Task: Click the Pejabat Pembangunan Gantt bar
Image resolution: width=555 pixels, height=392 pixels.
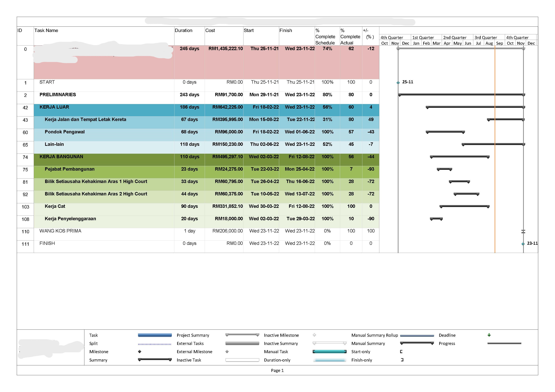Action: tap(445, 170)
